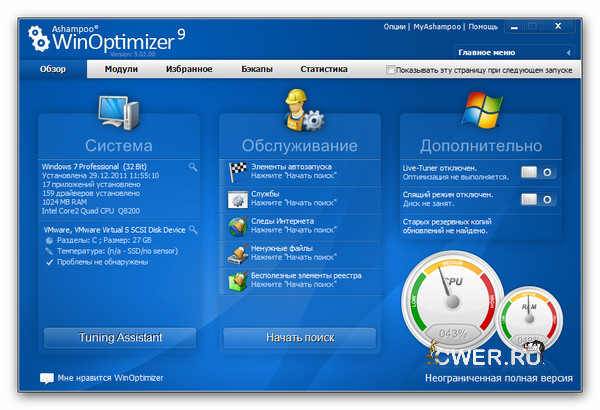
Task: Check Показывать эту страницу при следующем запуске
Action: (x=391, y=70)
